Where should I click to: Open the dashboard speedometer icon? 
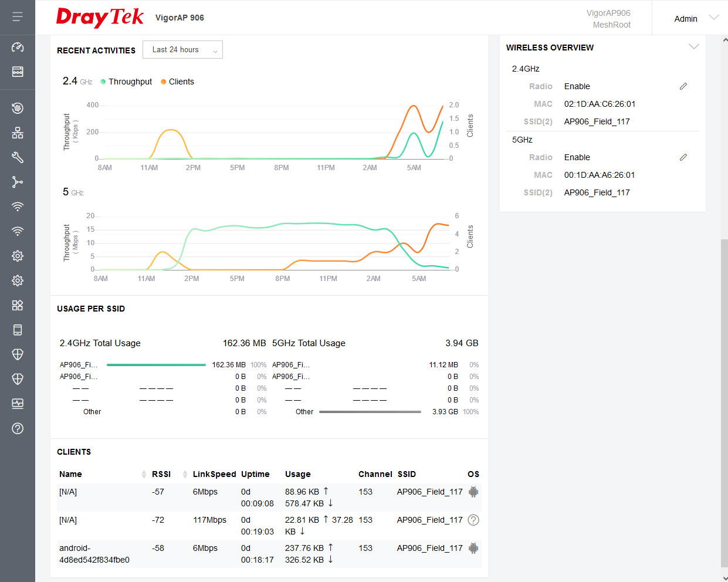click(18, 47)
